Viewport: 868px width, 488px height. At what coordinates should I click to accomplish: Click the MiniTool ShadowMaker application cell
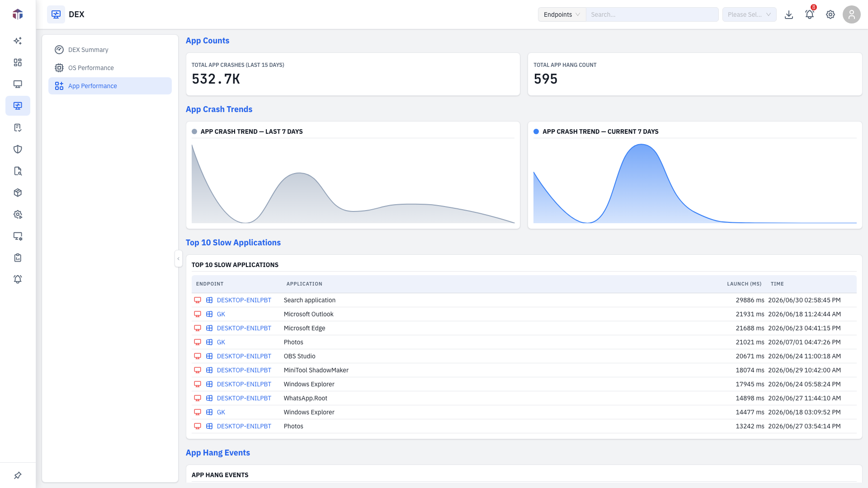[x=316, y=370]
